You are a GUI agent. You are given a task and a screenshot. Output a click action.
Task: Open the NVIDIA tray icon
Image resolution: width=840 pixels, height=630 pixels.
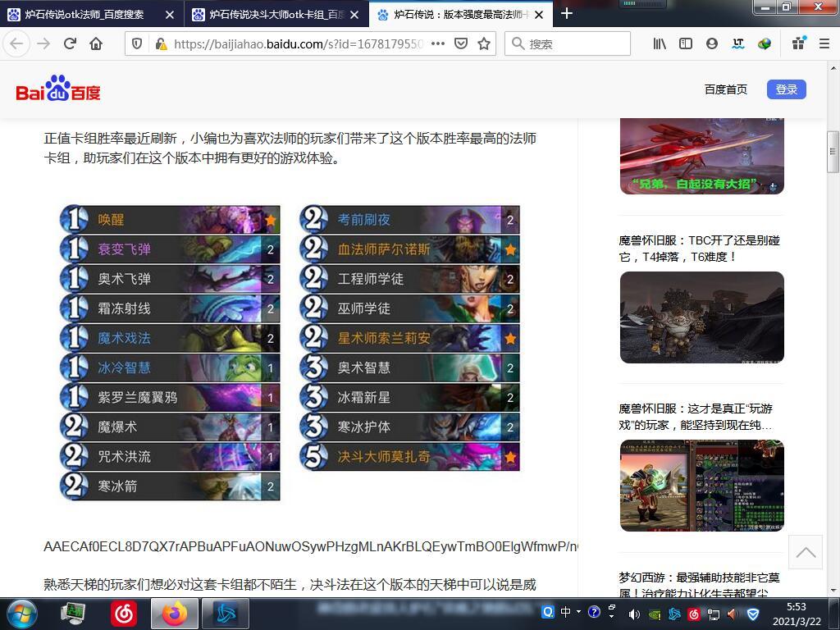tap(654, 614)
